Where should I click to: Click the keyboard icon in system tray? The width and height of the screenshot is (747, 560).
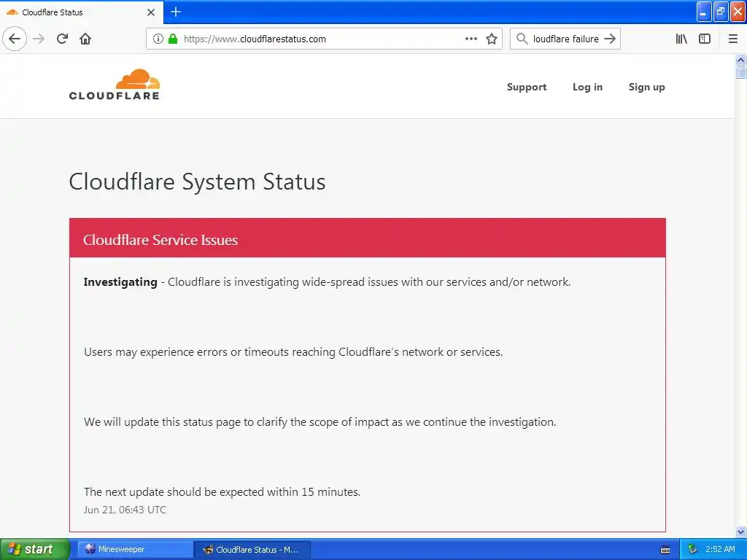pos(665,550)
